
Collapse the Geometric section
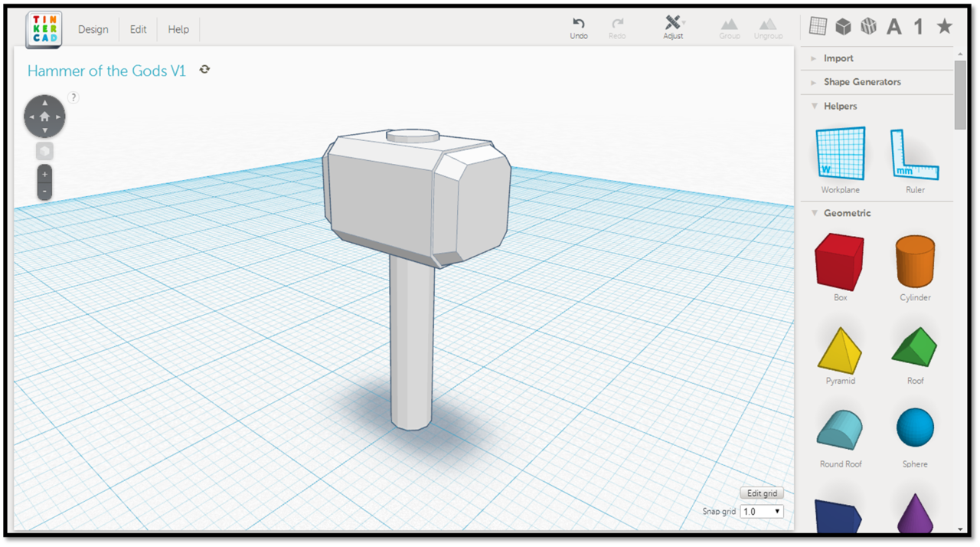click(846, 213)
